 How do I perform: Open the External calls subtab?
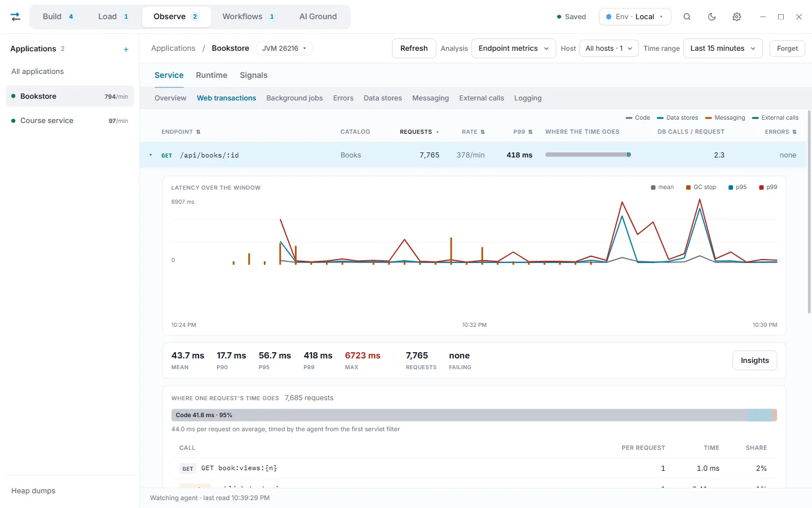pyautogui.click(x=482, y=98)
